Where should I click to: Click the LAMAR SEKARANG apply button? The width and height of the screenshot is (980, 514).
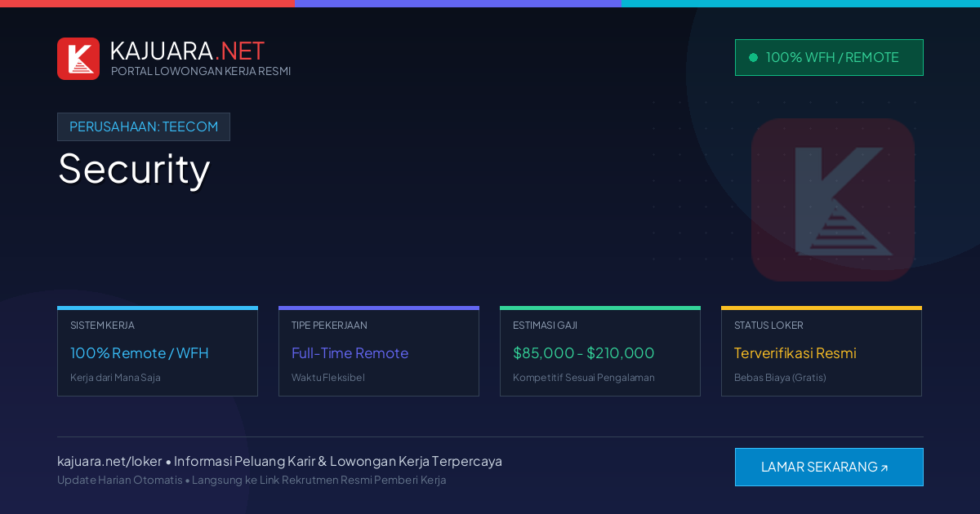click(x=829, y=467)
